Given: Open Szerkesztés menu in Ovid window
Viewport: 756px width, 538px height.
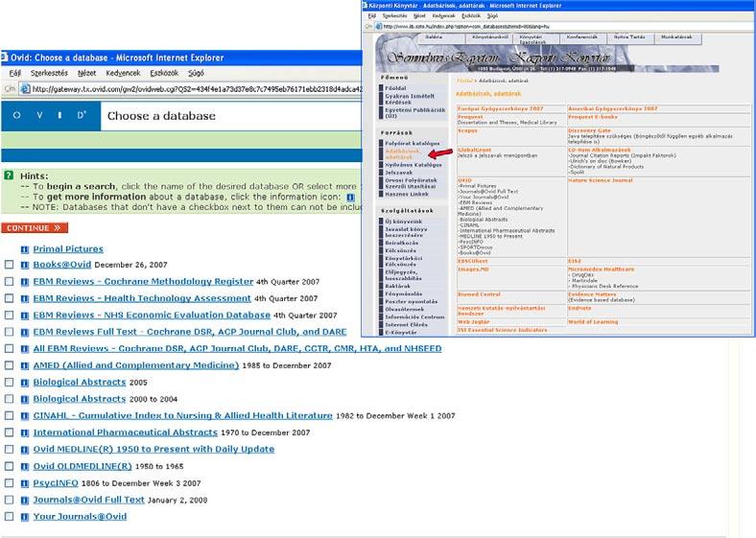Looking at the screenshot, I should point(49,73).
